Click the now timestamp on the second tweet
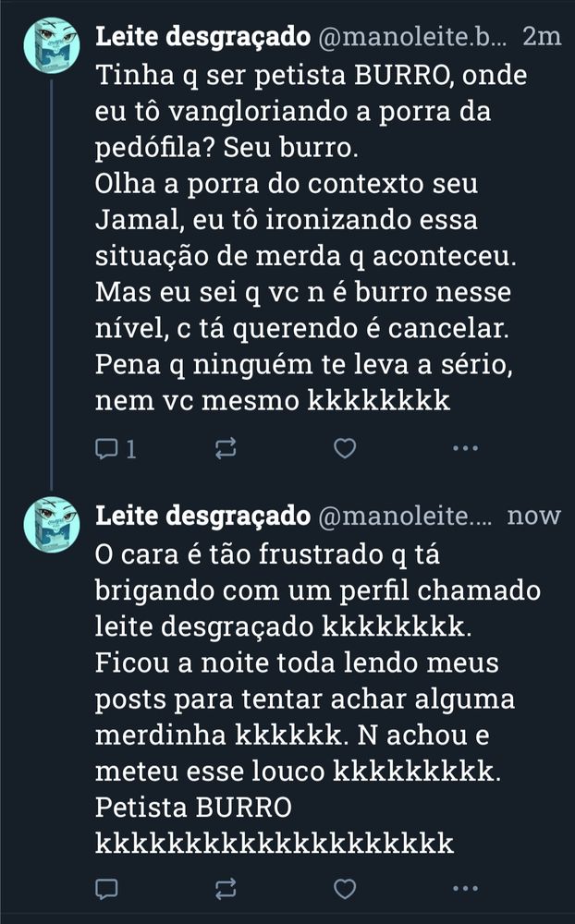575x924 pixels. click(x=534, y=516)
